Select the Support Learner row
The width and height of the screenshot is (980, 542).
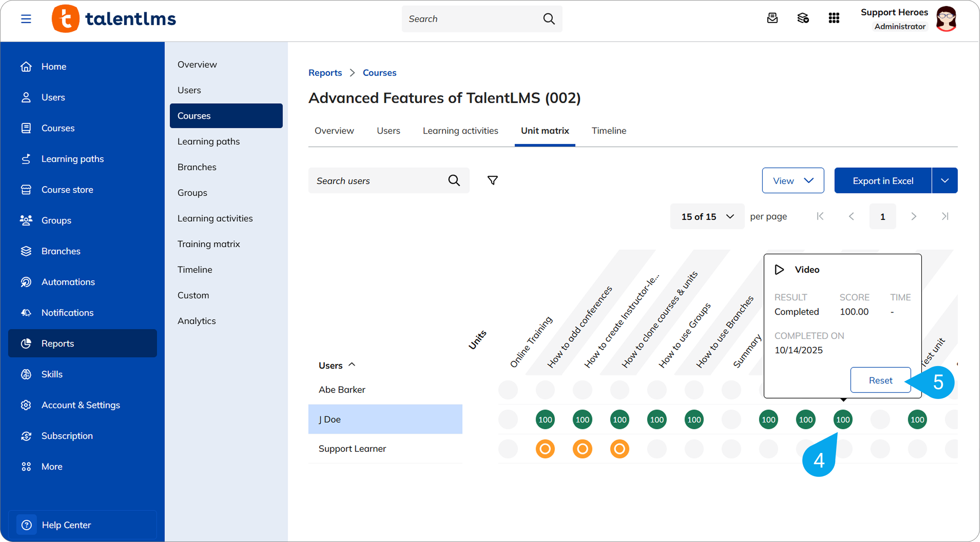click(x=385, y=449)
